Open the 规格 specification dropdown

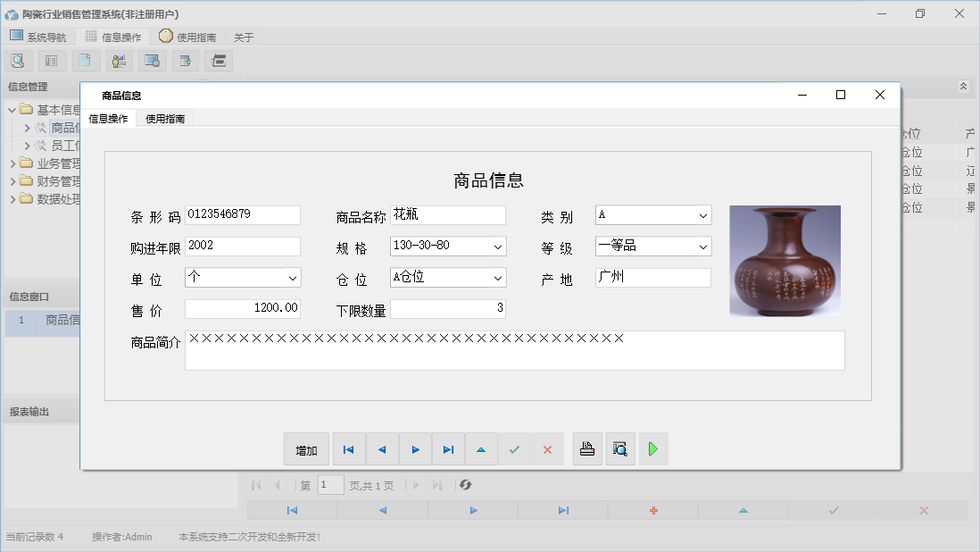coord(498,247)
